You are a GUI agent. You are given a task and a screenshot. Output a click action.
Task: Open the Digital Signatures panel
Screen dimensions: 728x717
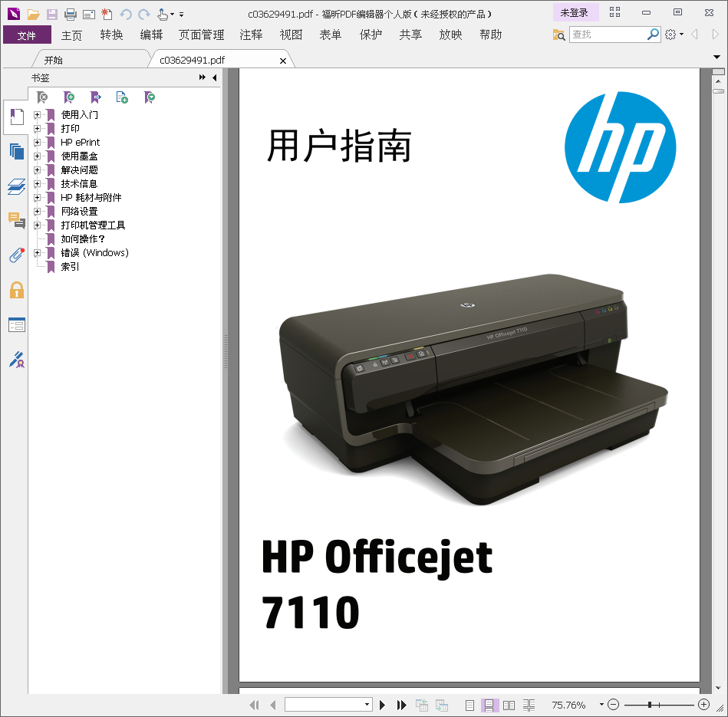click(17, 359)
